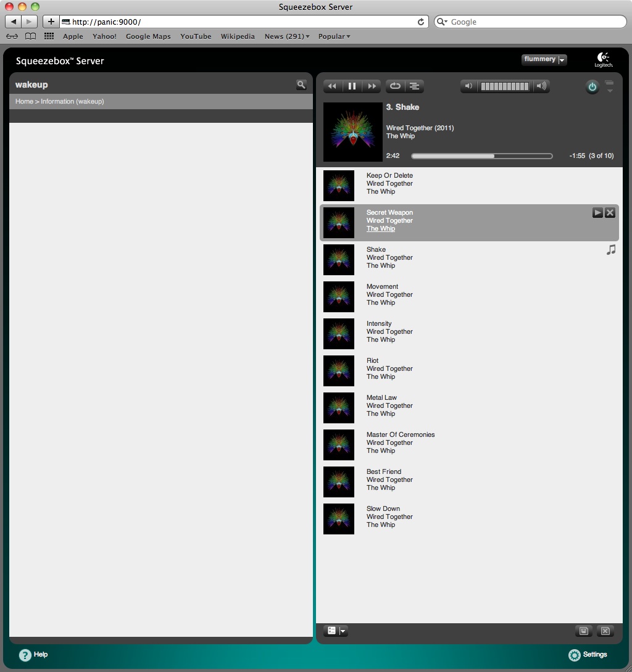Open Settings at the bottom right
Screen dimensions: 632x672
point(588,655)
